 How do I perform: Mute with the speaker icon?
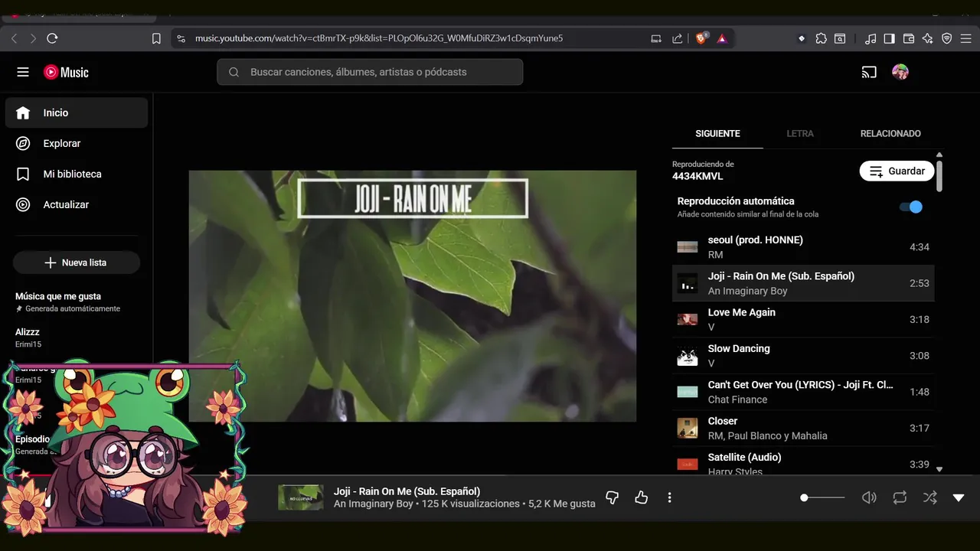(869, 497)
